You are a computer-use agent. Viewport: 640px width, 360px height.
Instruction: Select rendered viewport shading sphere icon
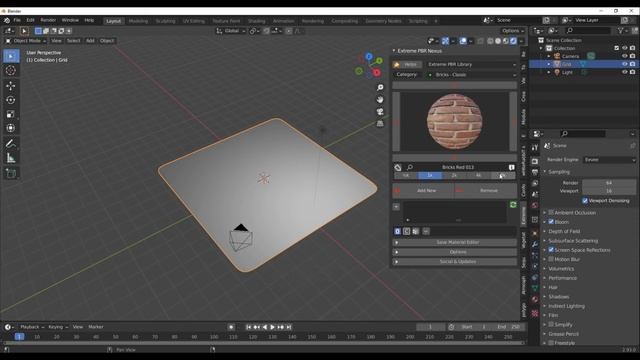click(x=513, y=41)
